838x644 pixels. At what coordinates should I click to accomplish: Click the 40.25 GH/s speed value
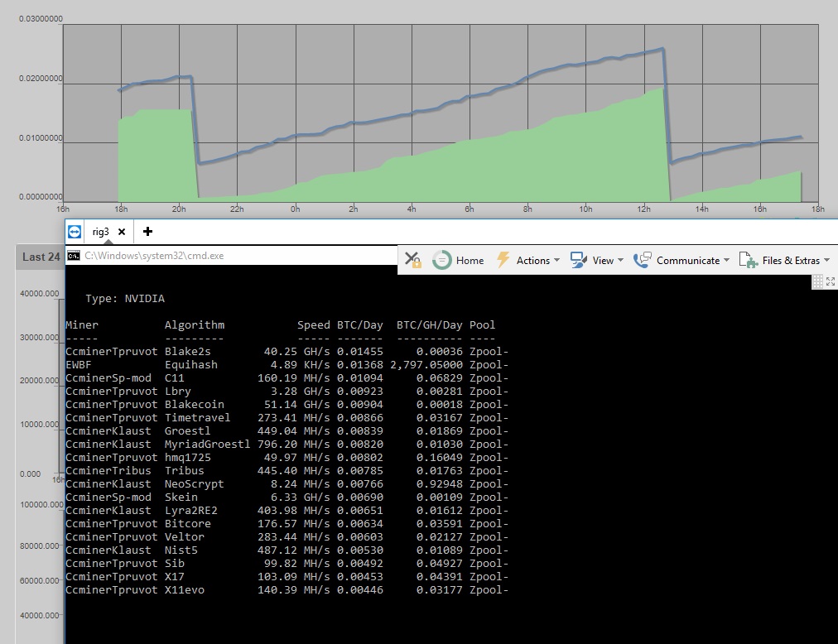click(x=296, y=352)
